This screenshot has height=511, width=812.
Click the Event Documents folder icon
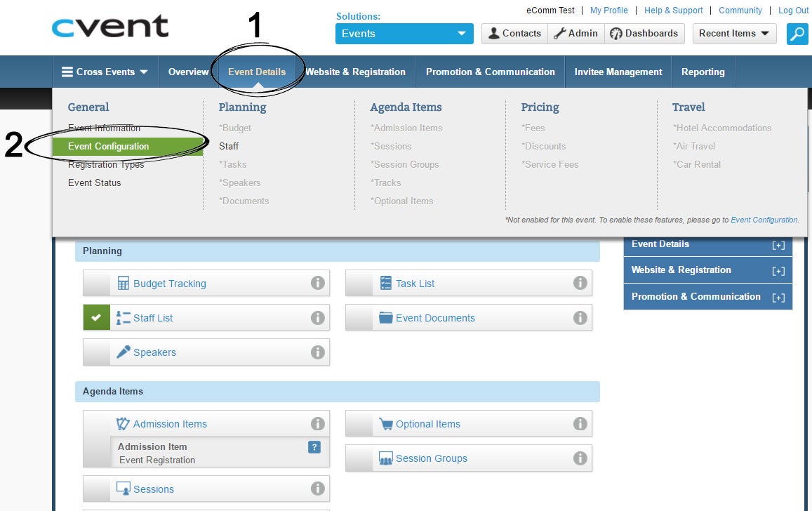[x=386, y=317]
